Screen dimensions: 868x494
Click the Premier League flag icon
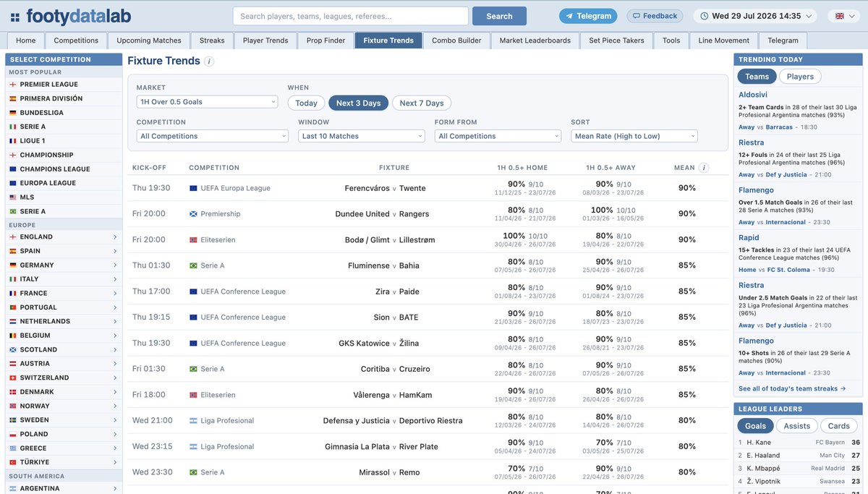(x=12, y=85)
